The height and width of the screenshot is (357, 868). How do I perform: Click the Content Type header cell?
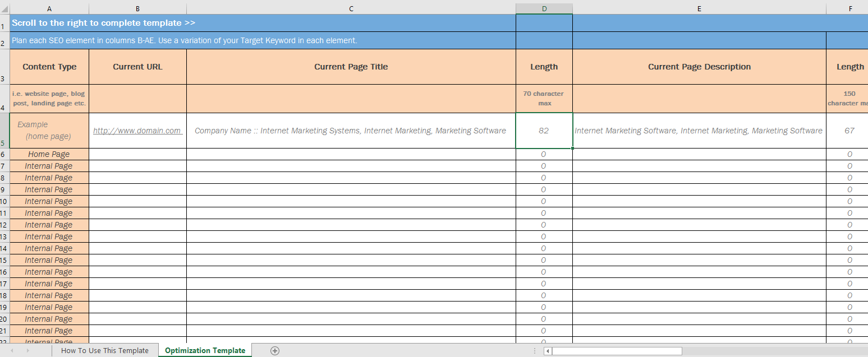click(x=49, y=67)
